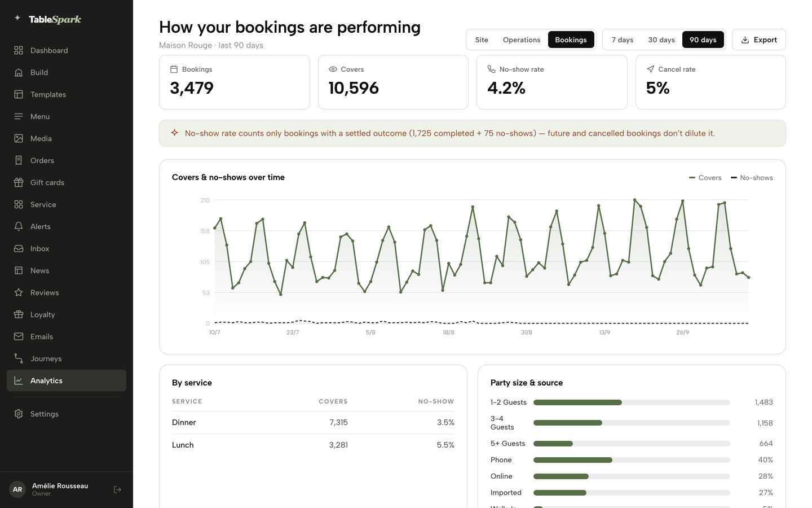This screenshot has width=812, height=508.
Task: Open the Reviews section
Action: coord(67,292)
